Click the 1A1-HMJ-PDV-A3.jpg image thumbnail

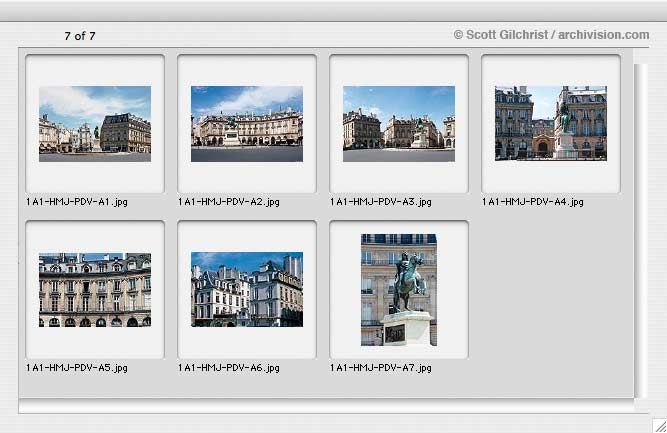(399, 124)
